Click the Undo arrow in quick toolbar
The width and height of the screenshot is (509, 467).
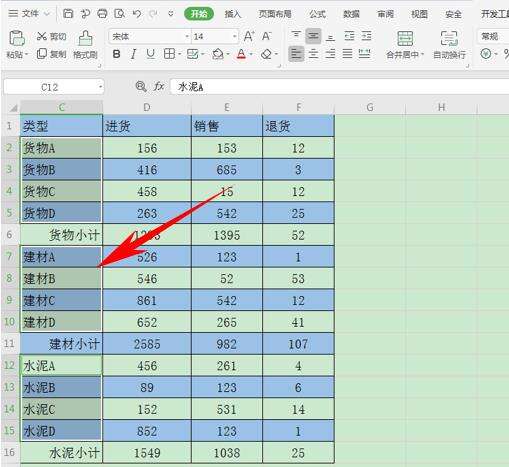(137, 14)
